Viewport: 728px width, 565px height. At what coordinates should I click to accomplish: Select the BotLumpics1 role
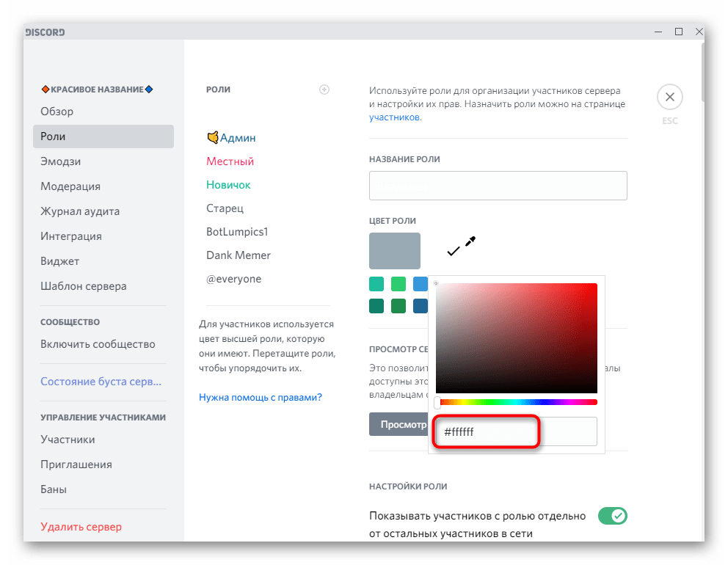[x=237, y=232]
